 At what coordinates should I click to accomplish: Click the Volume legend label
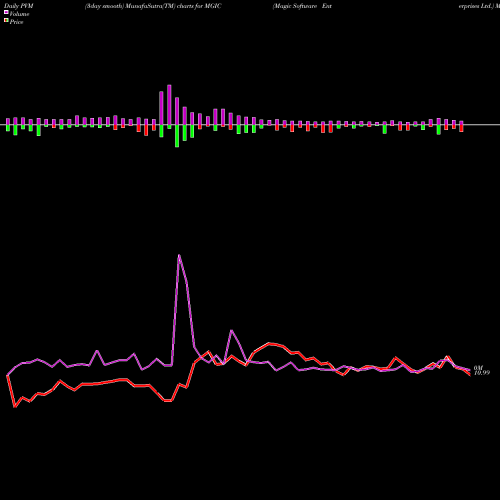19,14
